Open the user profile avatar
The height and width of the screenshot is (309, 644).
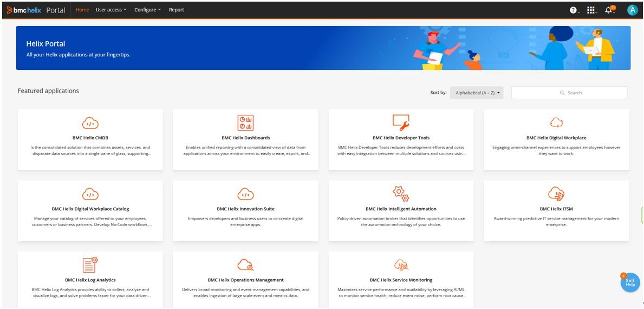633,10
